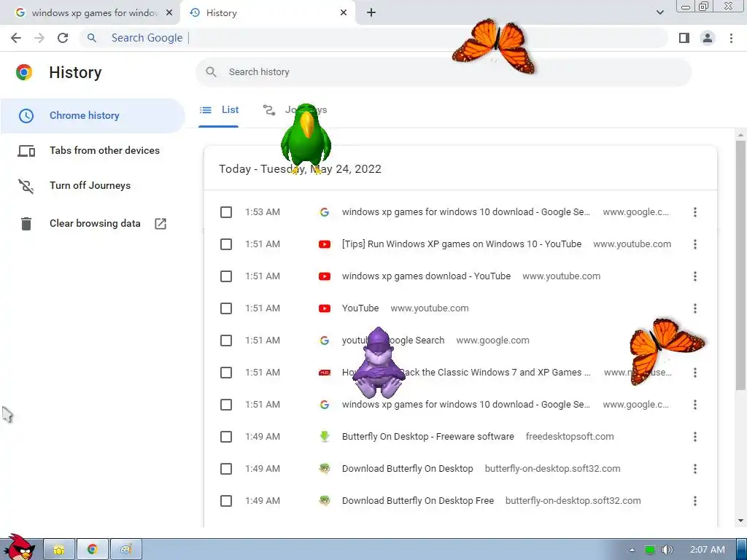Check the Butterfly On Desktop Freeware entry

[x=226, y=437]
